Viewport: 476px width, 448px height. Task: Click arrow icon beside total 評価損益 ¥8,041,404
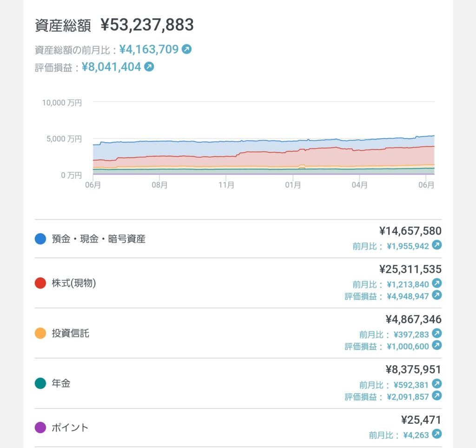pyautogui.click(x=149, y=67)
